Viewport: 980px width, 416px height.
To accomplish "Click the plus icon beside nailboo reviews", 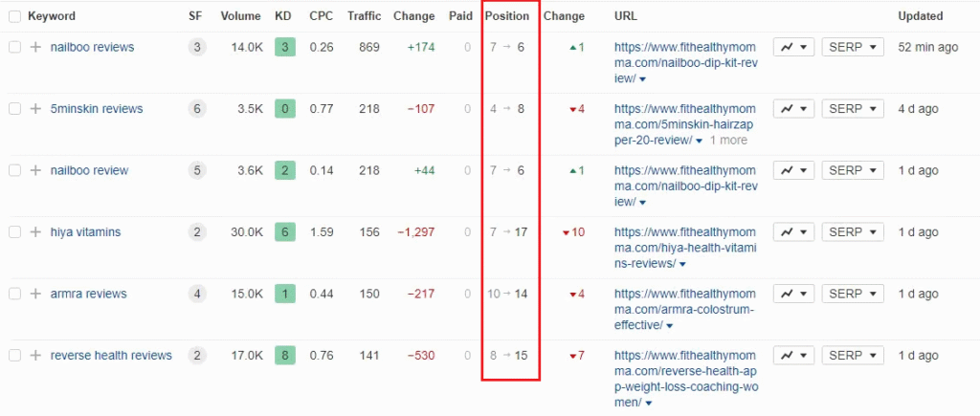I will coord(35,47).
